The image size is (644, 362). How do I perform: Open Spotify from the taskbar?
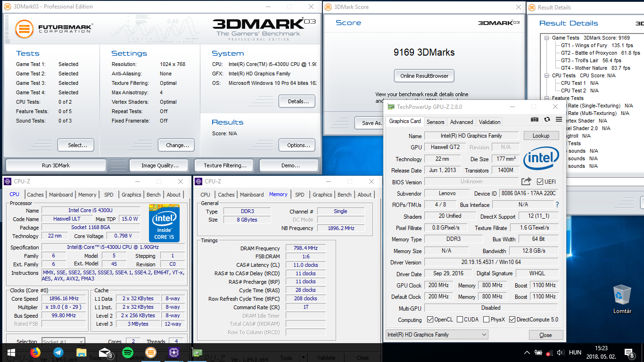click(127, 352)
